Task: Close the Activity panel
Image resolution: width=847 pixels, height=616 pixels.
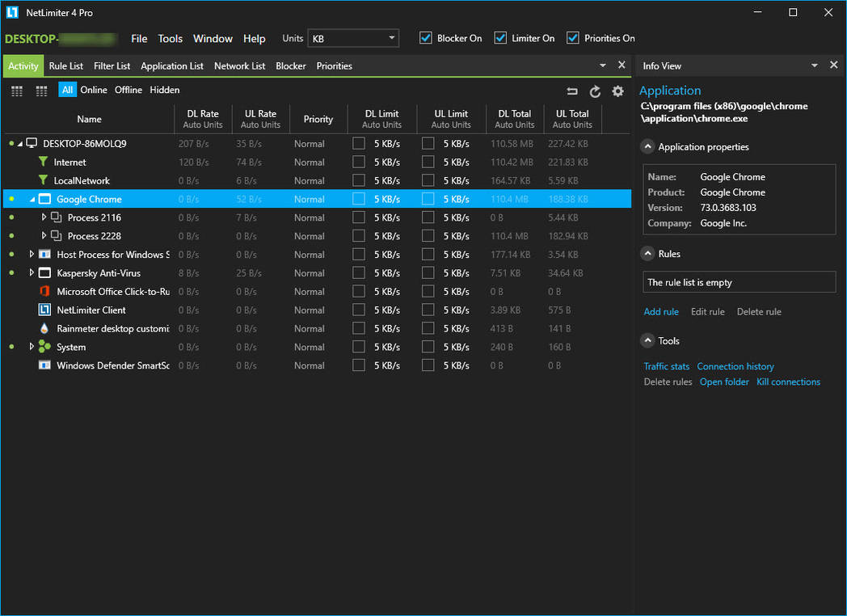Action: coord(622,65)
